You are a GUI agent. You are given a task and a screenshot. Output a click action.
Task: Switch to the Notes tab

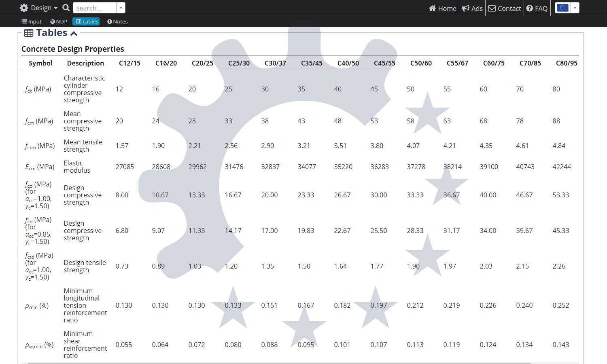coord(117,21)
